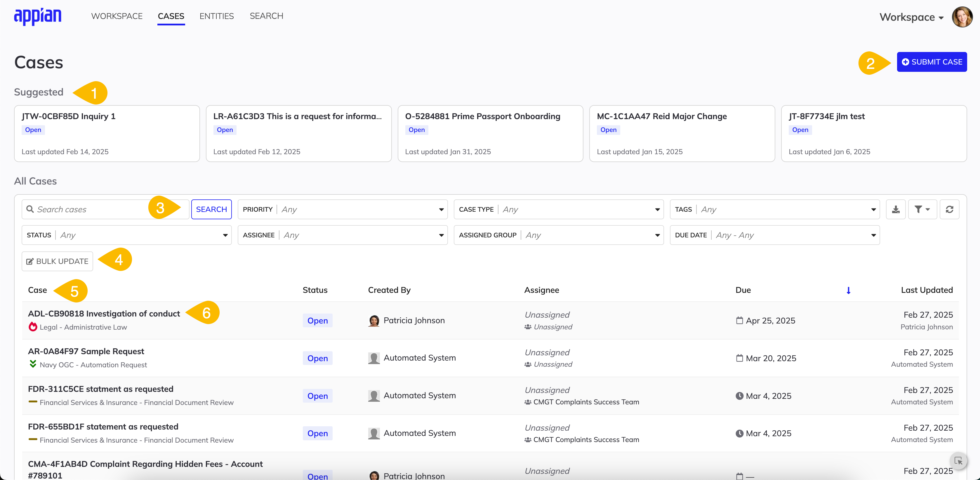Expand the Assignee filter dropdown
This screenshot has width=980, height=480.
343,235
